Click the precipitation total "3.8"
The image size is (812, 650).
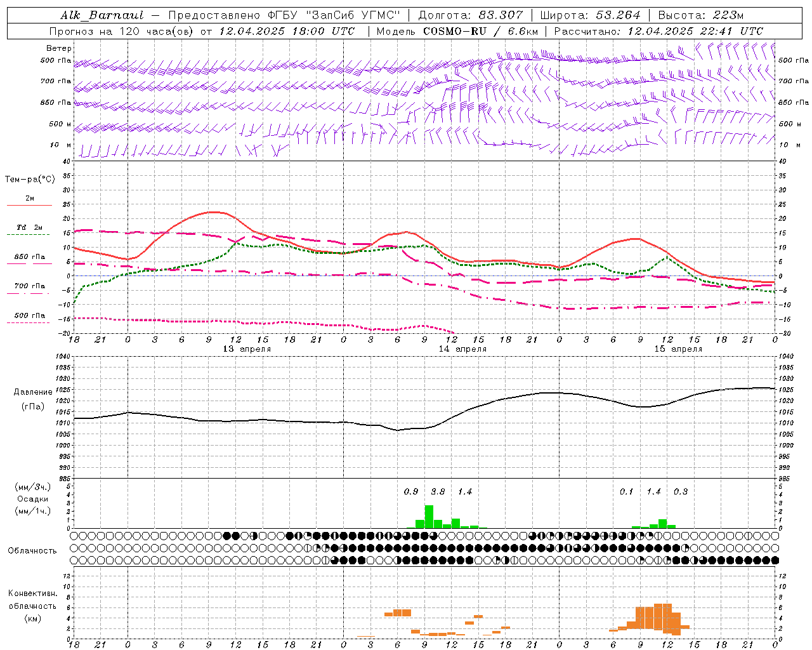tap(438, 492)
